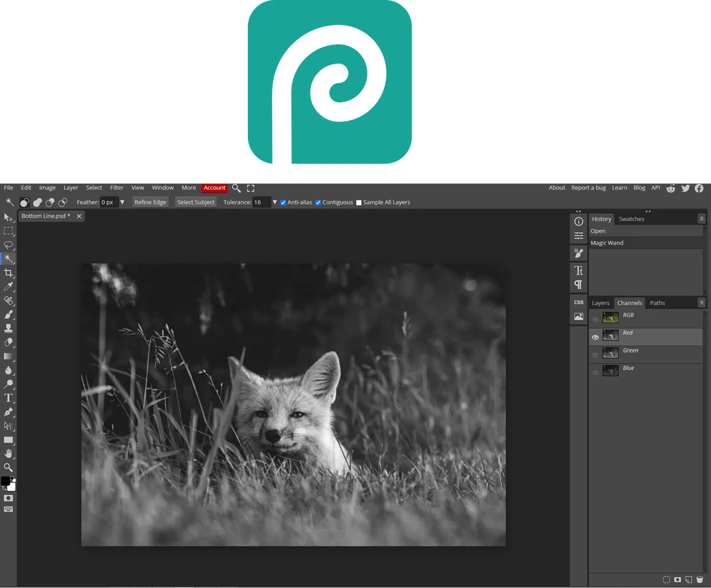
Task: Select the Dodge tool
Action: point(9,384)
